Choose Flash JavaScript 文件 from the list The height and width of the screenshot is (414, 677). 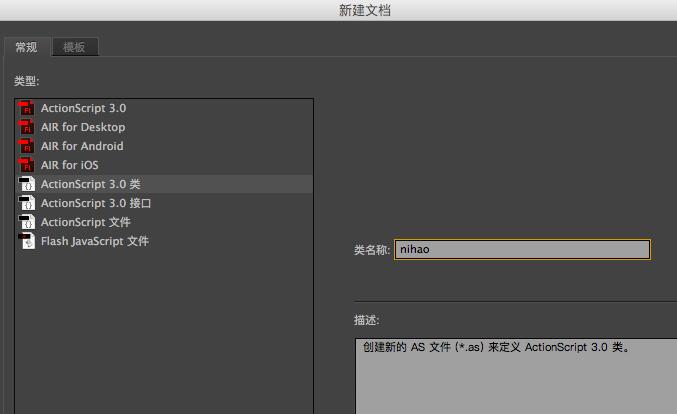[x=164, y=241]
